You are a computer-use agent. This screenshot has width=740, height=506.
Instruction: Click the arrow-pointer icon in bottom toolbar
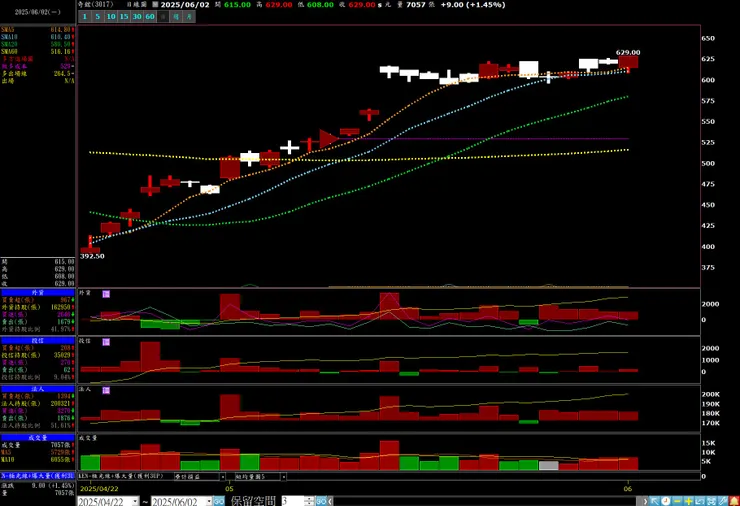coord(654,501)
